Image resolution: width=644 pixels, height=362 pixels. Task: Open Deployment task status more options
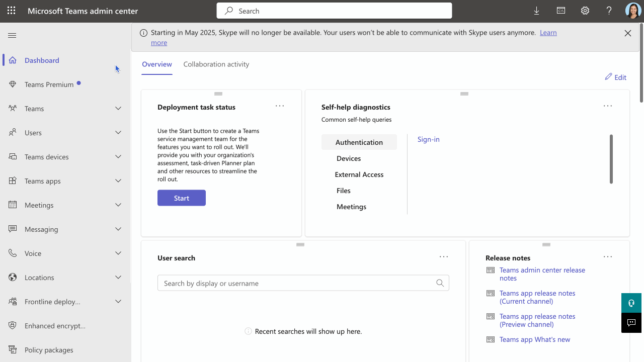(280, 106)
